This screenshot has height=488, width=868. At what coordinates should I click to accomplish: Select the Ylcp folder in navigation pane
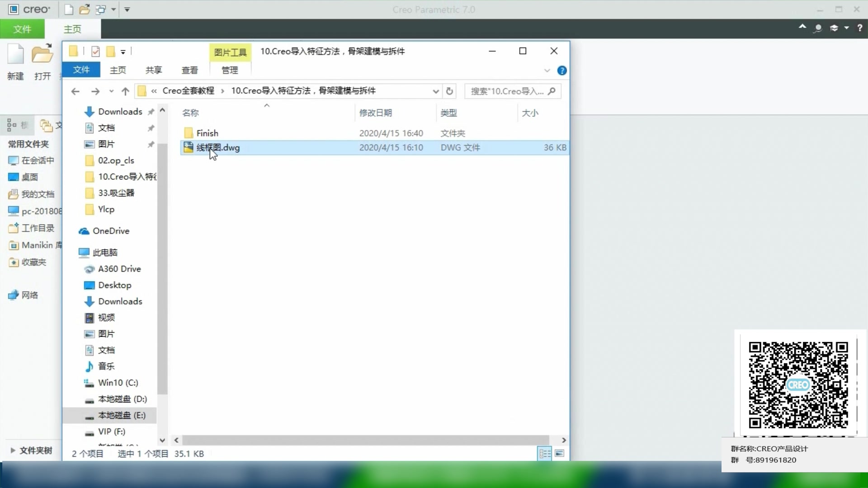point(106,209)
